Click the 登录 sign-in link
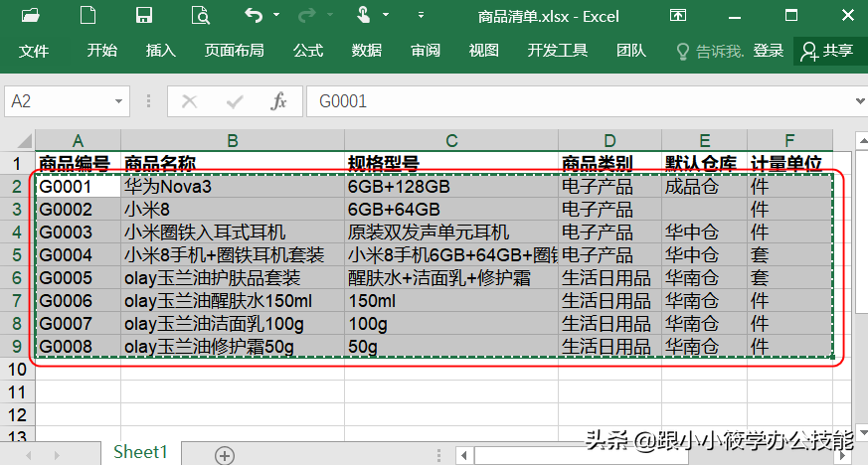The height and width of the screenshot is (465, 868). (769, 51)
